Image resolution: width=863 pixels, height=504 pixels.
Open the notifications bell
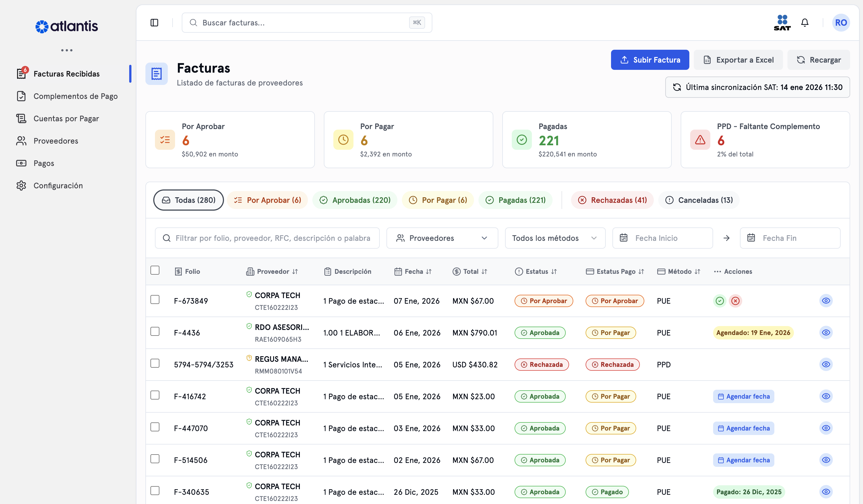(805, 22)
